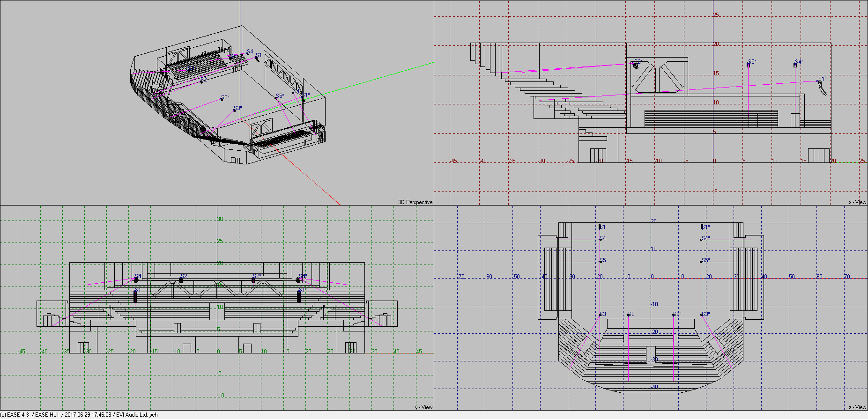Click speaker S2* in the y-View
The width and height of the screenshot is (868, 419).
[x=253, y=280]
